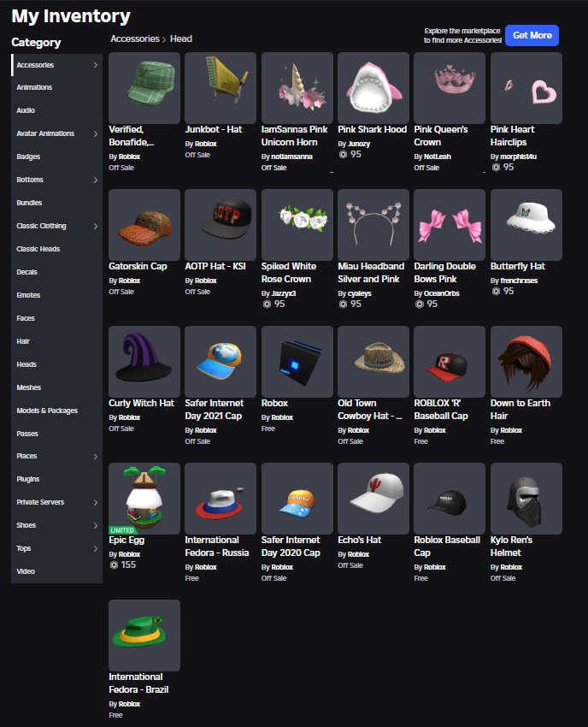The height and width of the screenshot is (727, 588).
Task: Expand the Bottoms category arrow
Action: point(96,180)
